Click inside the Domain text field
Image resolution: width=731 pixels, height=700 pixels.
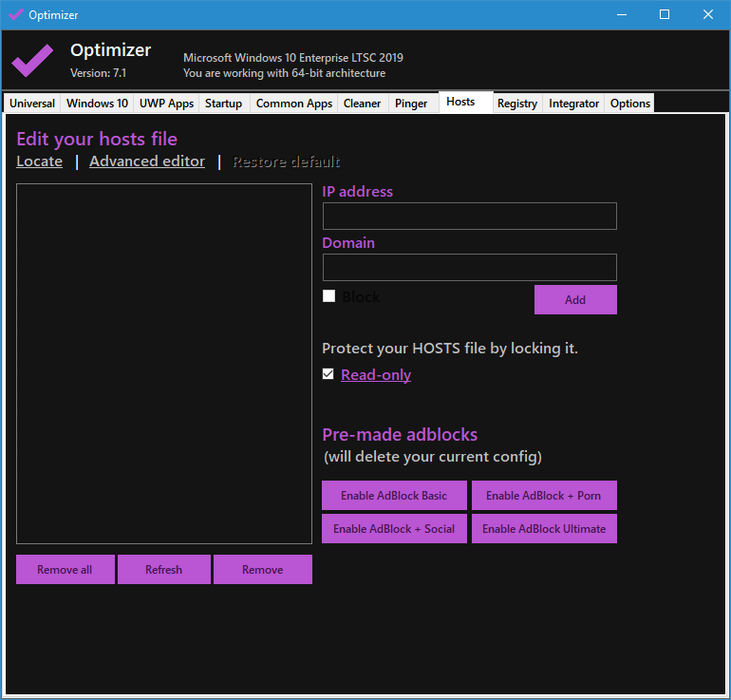469,268
